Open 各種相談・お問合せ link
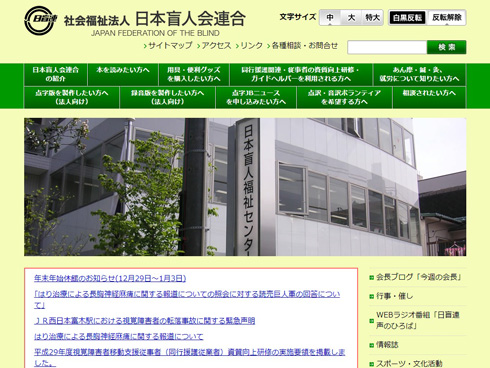490x368 pixels. click(x=305, y=45)
